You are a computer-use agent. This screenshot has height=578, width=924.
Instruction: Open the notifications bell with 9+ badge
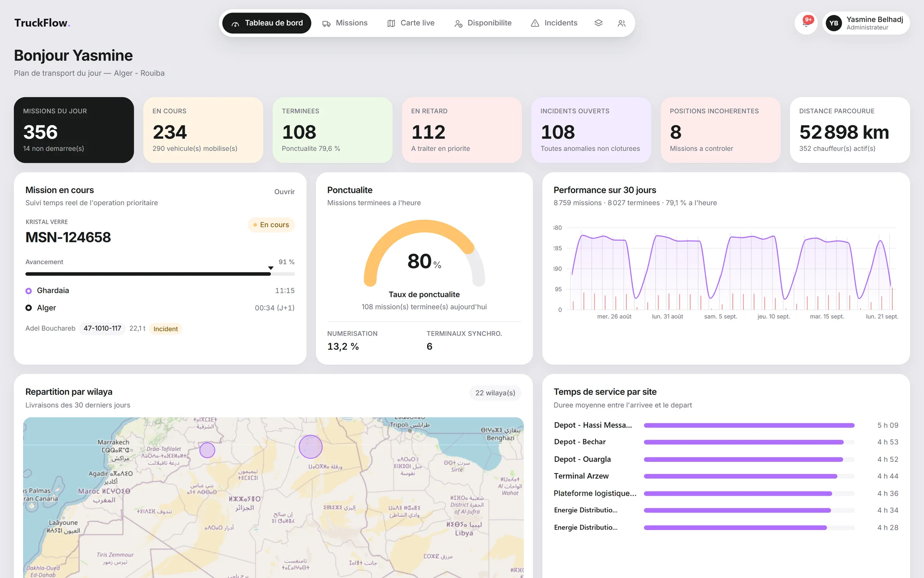[806, 23]
